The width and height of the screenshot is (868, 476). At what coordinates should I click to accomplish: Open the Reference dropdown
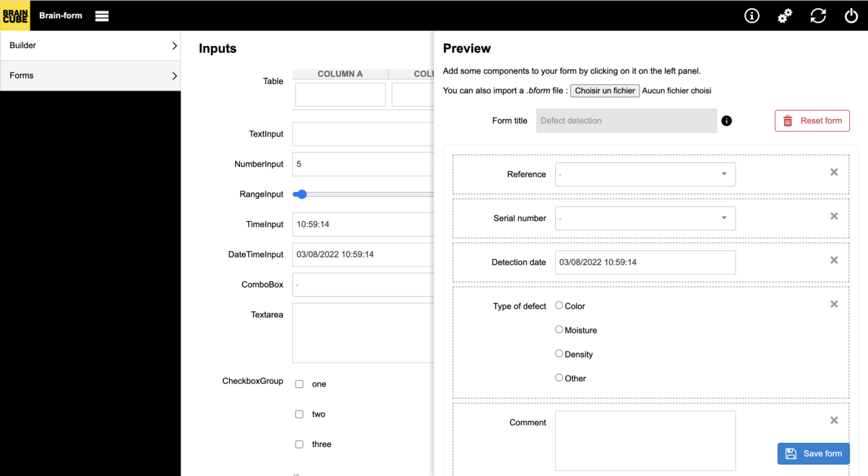645,174
